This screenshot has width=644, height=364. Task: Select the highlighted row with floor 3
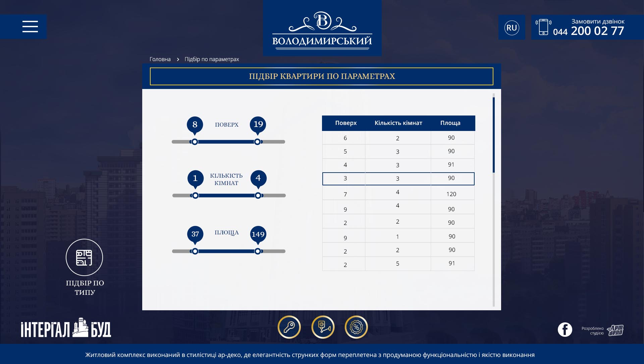pos(398,179)
